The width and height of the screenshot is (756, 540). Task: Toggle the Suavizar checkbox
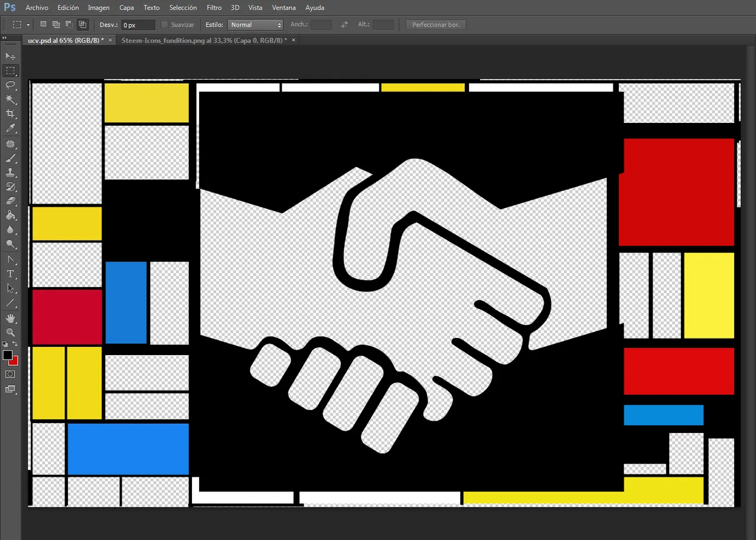pyautogui.click(x=165, y=25)
